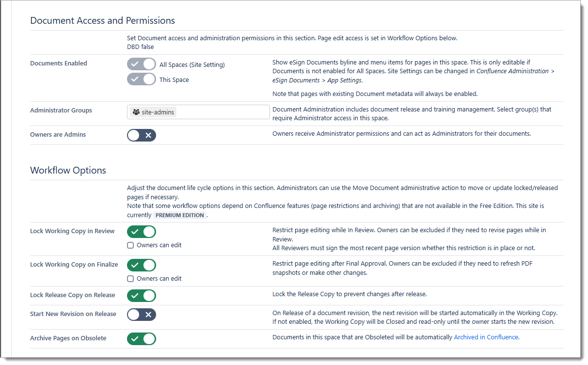Disable Lock Working Copy in Review
The image size is (588, 365).
[x=141, y=232]
